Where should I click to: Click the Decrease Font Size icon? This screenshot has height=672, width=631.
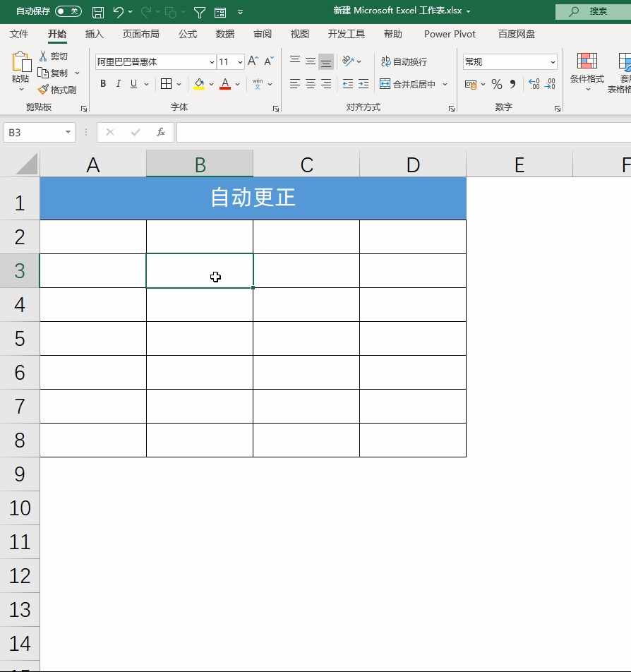(269, 61)
